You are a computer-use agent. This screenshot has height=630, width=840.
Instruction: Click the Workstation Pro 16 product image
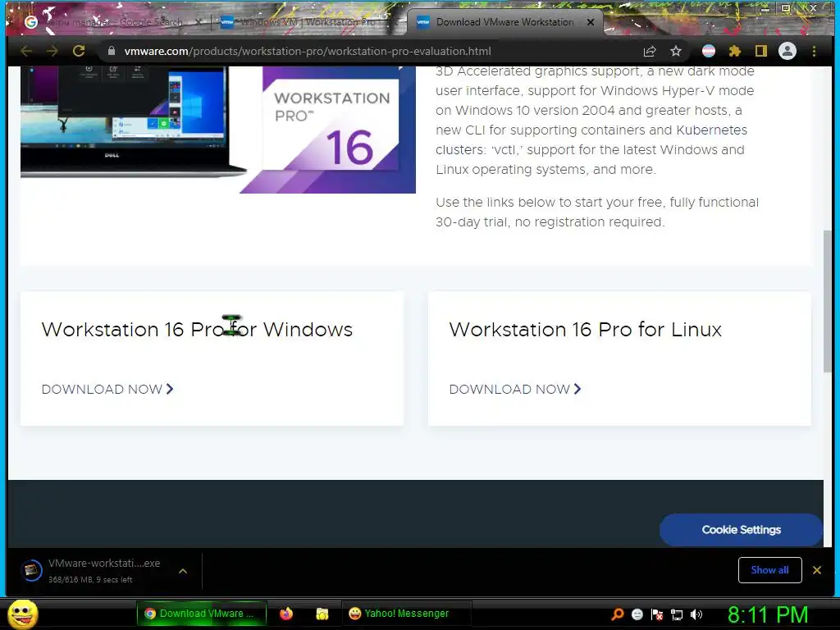tap(218, 130)
